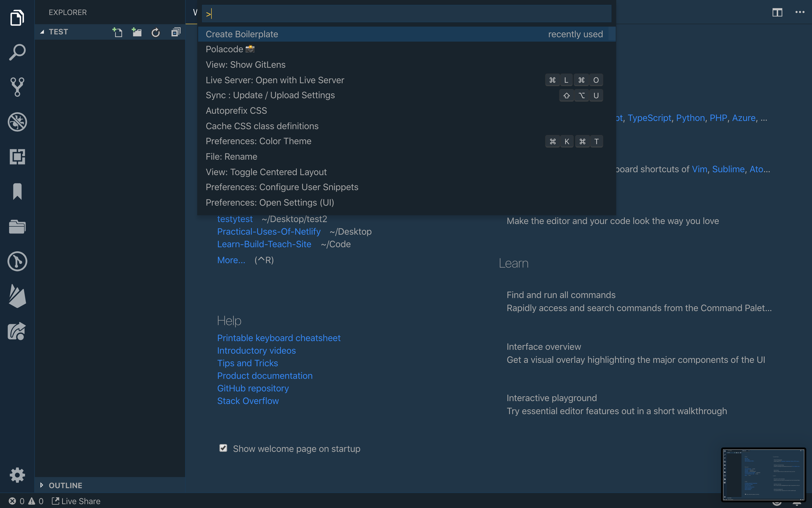Open the Firebase flame icon
This screenshot has height=508, width=812.
[17, 296]
